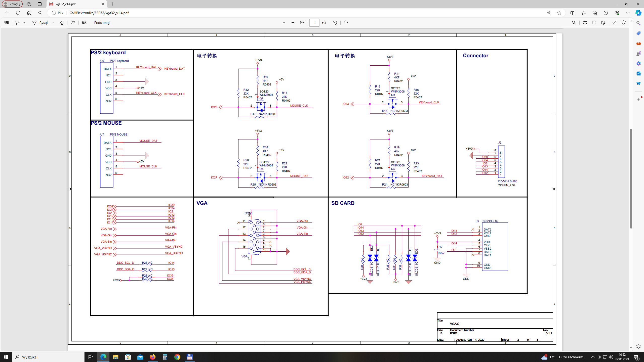This screenshot has width=644, height=362.
Task: Click the Wyszukaj taskbar search box
Action: [x=48, y=357]
